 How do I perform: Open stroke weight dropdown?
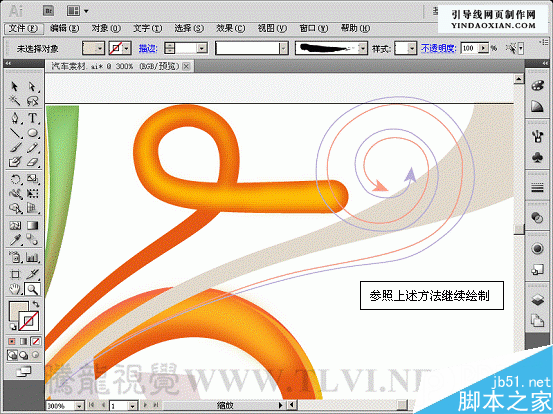point(202,48)
